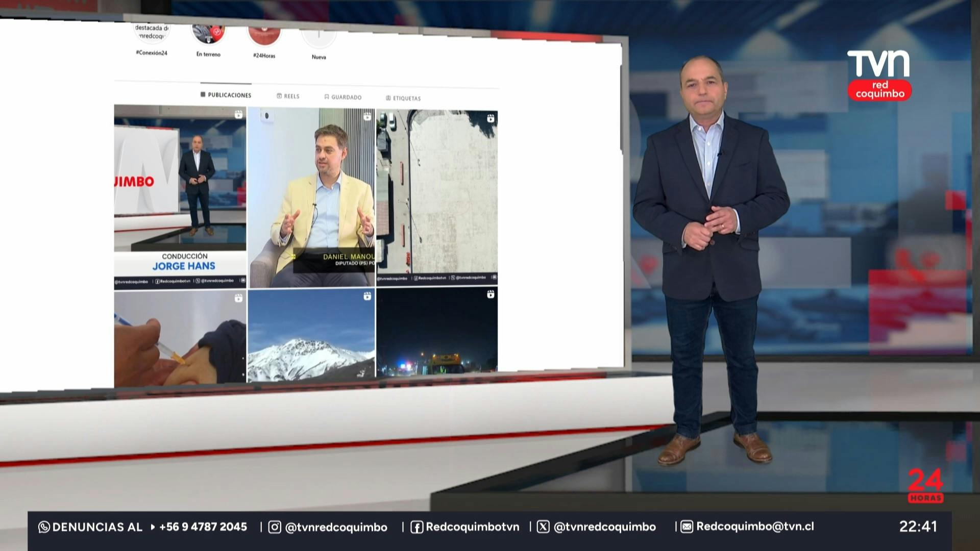Viewport: 980px width, 551px height.
Task: Click the WhatsApp icon in the ticker
Action: coord(44,527)
